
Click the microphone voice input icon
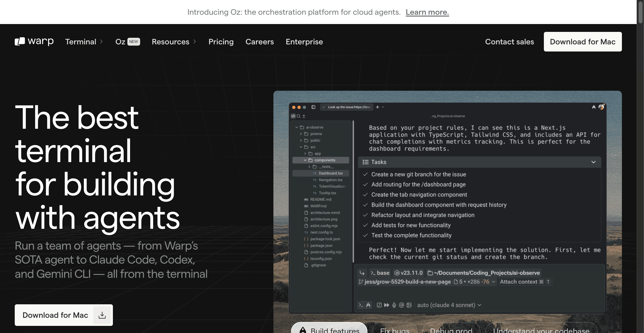[394, 305]
